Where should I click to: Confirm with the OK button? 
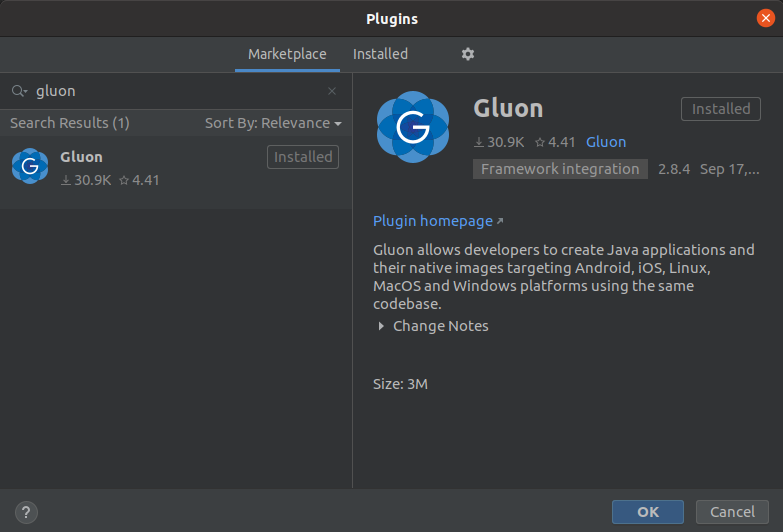[x=648, y=512]
